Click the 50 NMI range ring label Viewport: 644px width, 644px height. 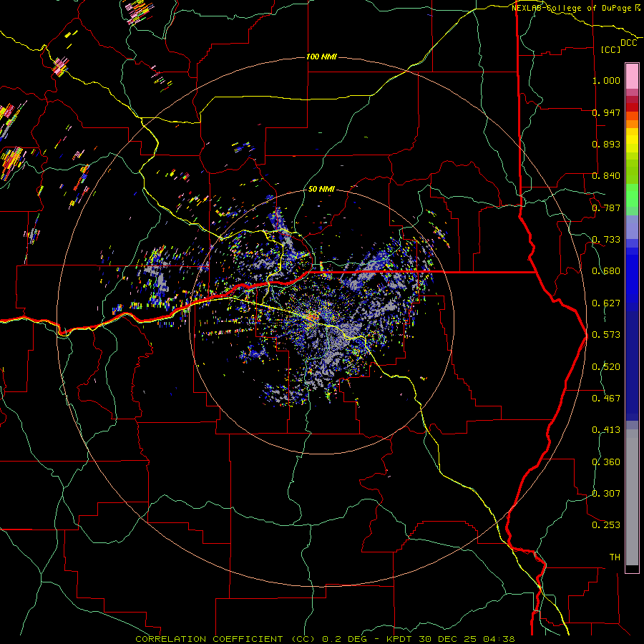pos(321,189)
